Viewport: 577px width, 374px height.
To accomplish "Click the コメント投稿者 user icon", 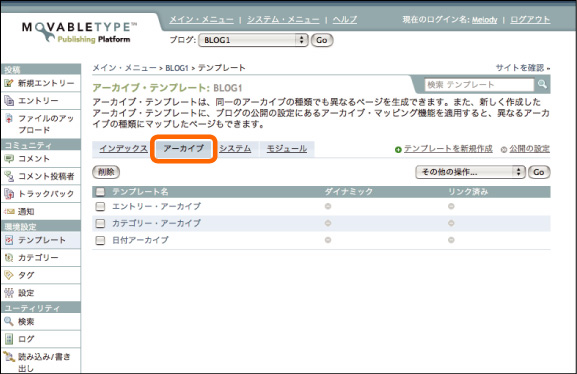I will tap(9, 176).
